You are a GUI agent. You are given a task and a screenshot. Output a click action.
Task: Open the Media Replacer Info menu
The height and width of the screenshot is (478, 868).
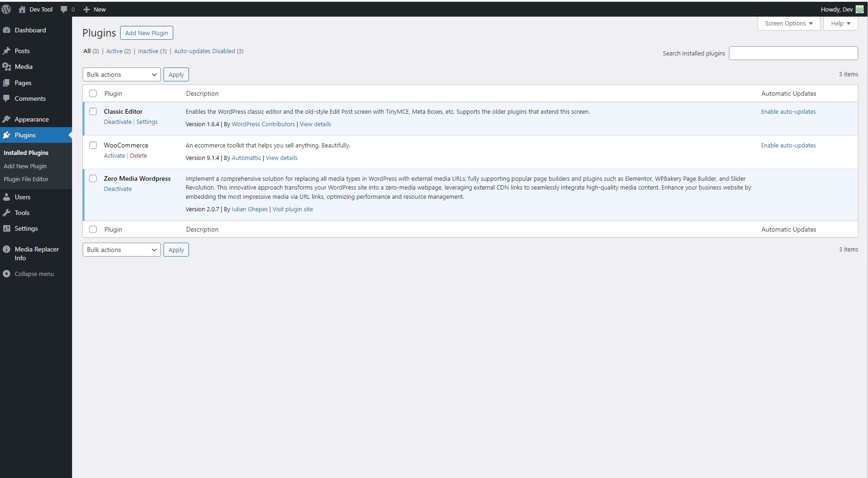pos(36,253)
